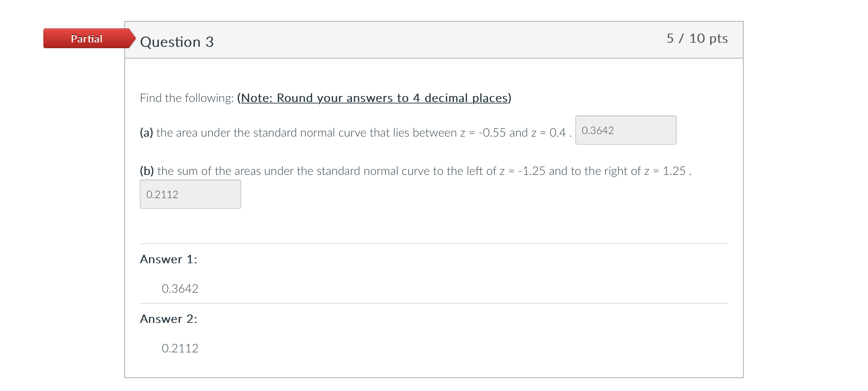Focus the part (b) field showing 0.2112
This screenshot has width=868, height=391.
[190, 194]
